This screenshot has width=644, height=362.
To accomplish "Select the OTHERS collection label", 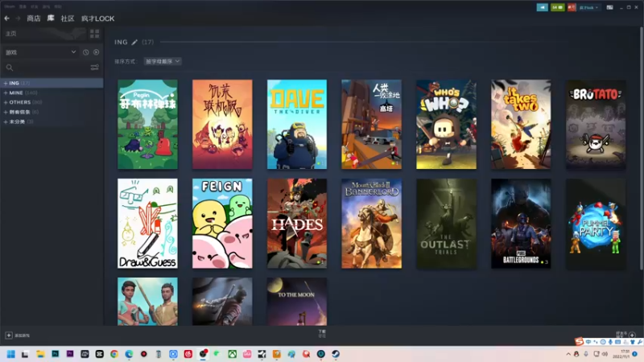I will pyautogui.click(x=19, y=102).
